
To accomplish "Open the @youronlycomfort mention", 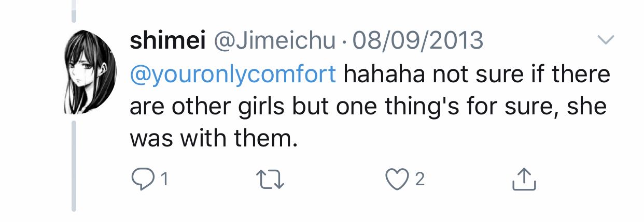I will tap(232, 75).
